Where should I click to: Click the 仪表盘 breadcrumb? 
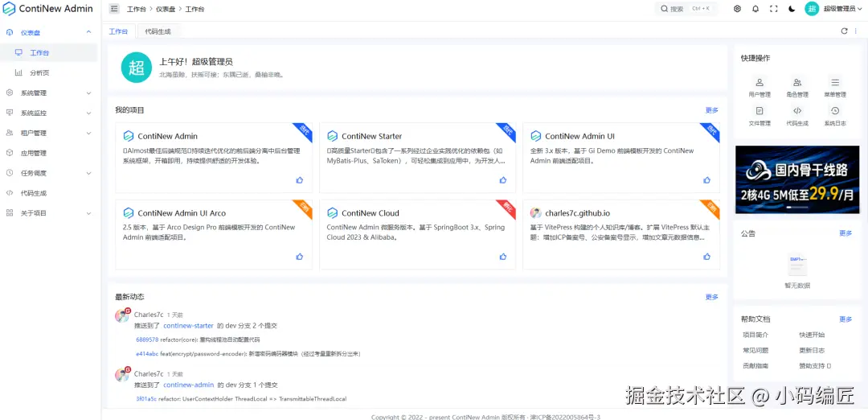click(x=166, y=10)
